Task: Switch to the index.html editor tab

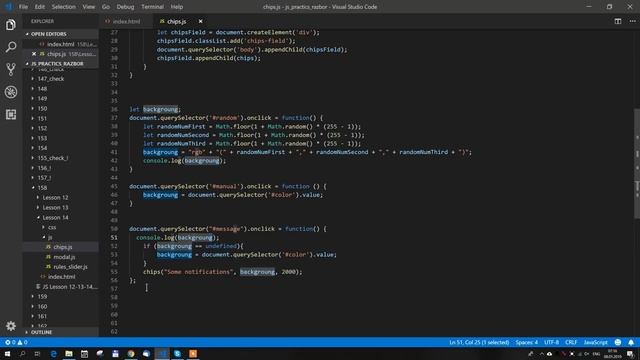Action: click(126, 21)
